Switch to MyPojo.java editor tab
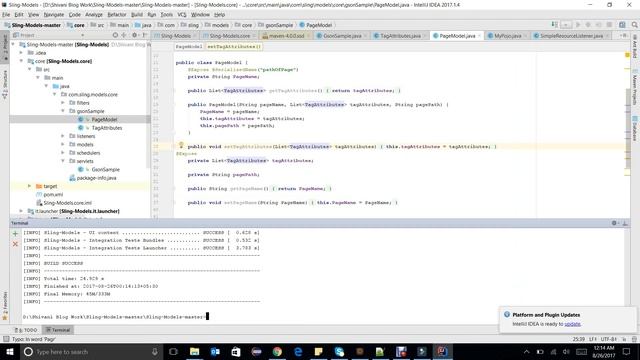Screen dimensions: 640x360 [507, 36]
